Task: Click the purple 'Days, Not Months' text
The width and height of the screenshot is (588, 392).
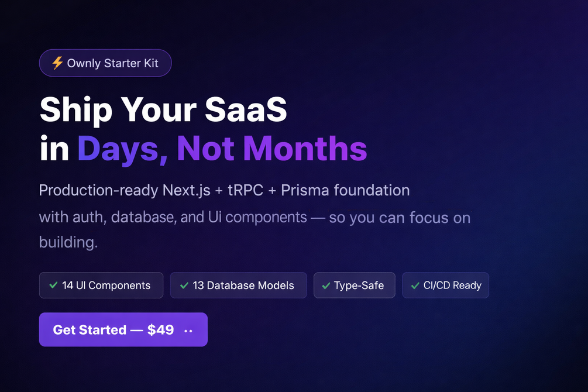Action: [222, 149]
